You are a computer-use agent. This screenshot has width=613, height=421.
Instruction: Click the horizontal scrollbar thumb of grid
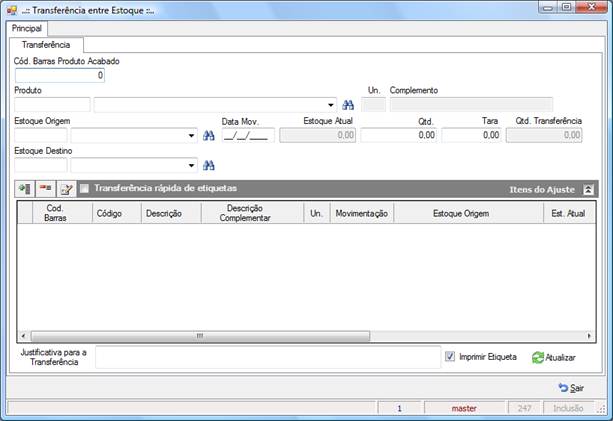pyautogui.click(x=200, y=336)
